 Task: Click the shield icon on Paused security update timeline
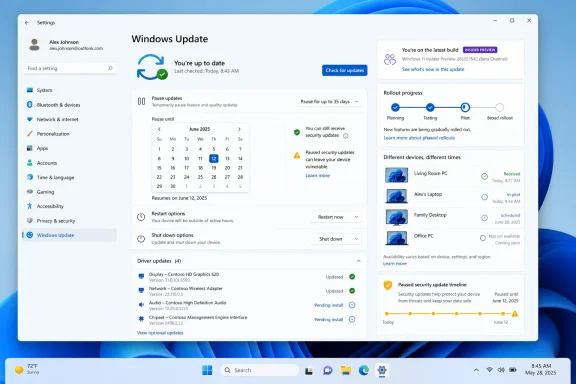pos(388,286)
